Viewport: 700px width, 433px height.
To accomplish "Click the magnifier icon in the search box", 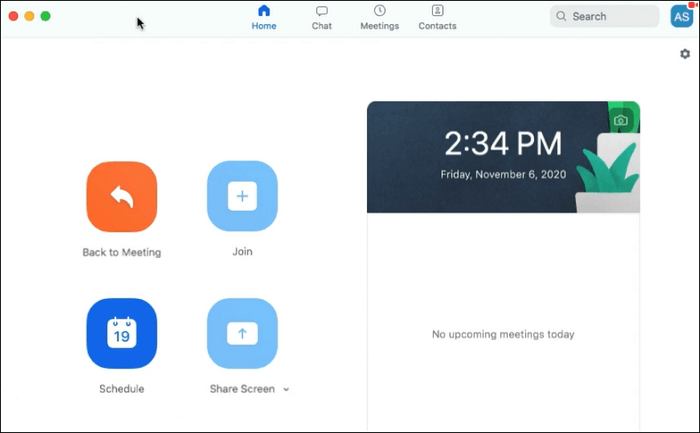I will [561, 16].
